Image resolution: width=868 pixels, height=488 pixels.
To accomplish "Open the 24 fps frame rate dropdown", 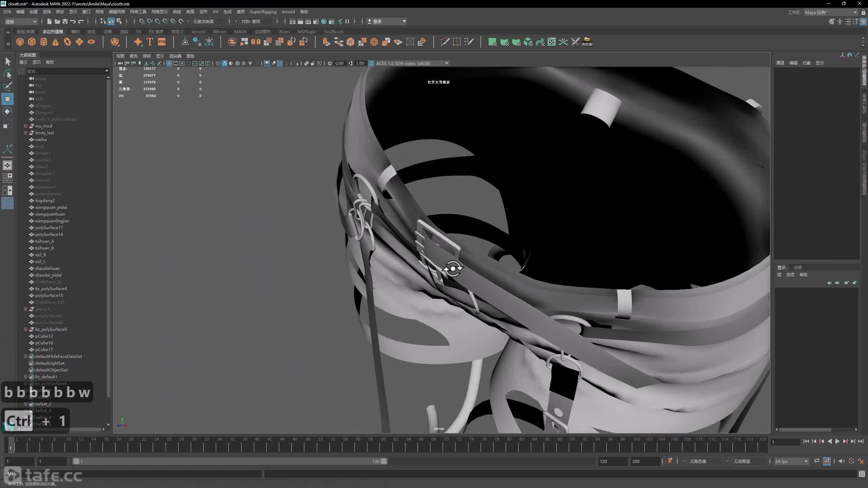I will pyautogui.click(x=791, y=461).
